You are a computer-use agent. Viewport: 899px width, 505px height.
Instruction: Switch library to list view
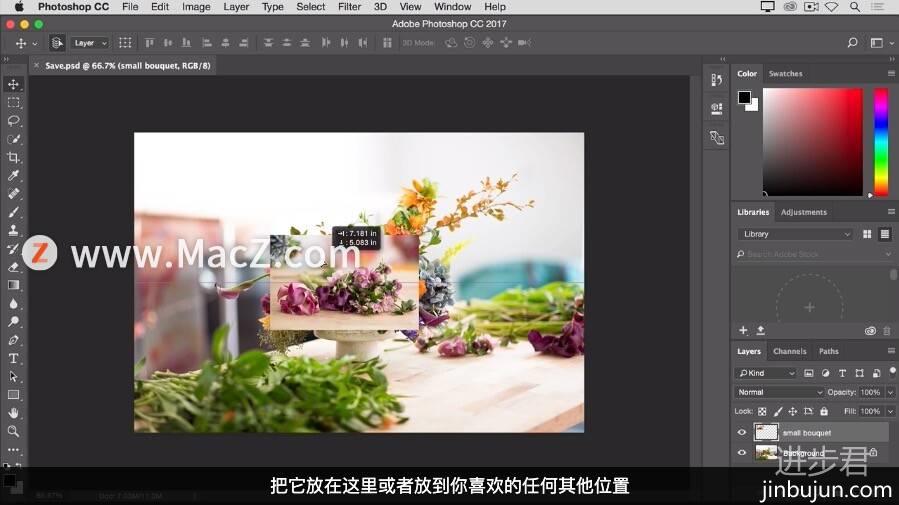click(885, 234)
